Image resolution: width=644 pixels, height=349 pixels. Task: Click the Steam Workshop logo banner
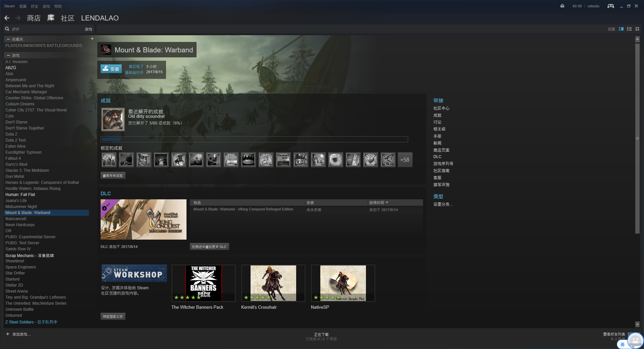click(x=134, y=273)
